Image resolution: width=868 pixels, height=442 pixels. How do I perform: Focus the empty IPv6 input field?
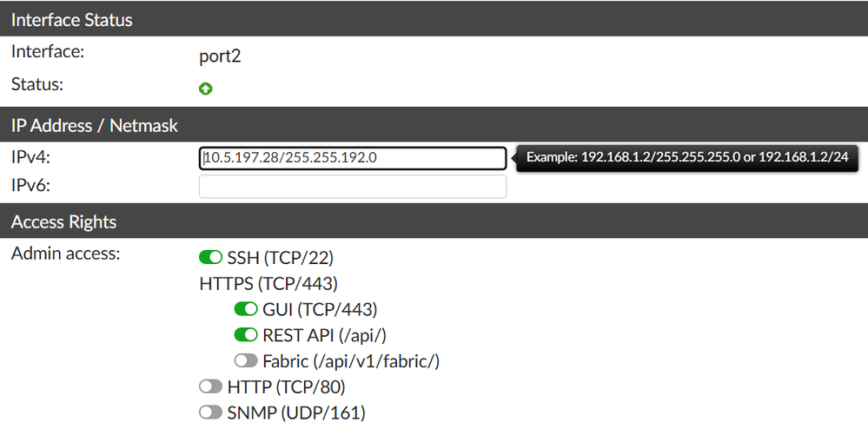tap(352, 187)
